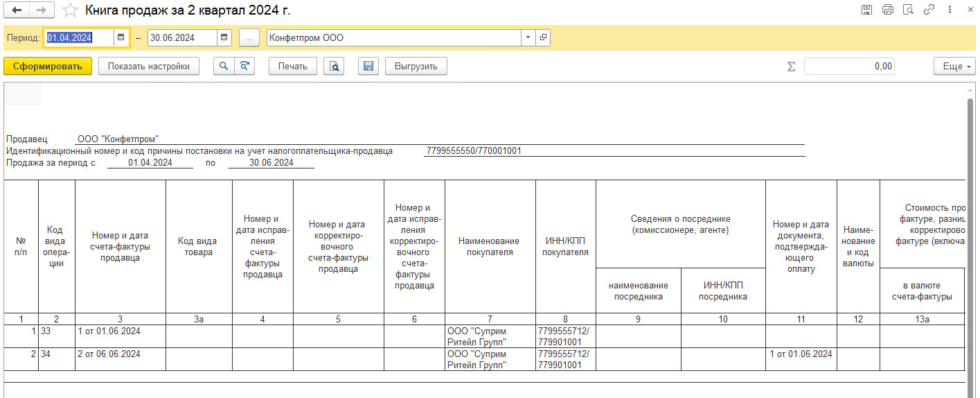The width and height of the screenshot is (980, 398).
Task: Click sale period end date 30.06.2024 in report
Action: coord(271,163)
